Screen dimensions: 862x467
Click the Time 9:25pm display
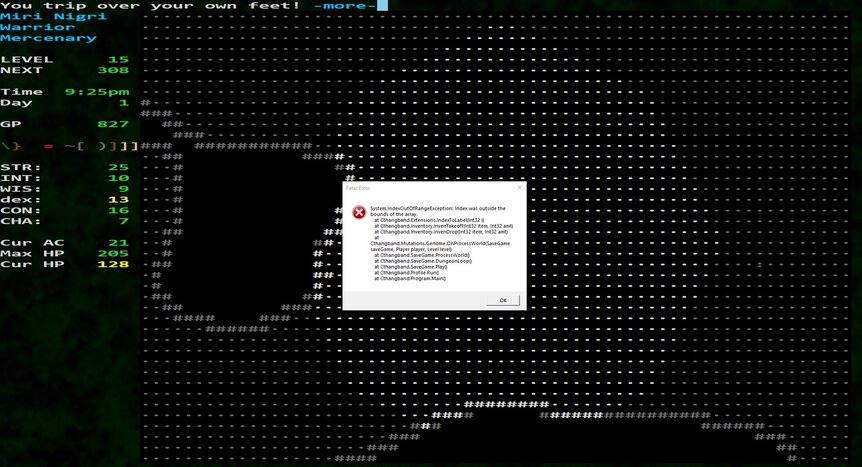pyautogui.click(x=64, y=92)
